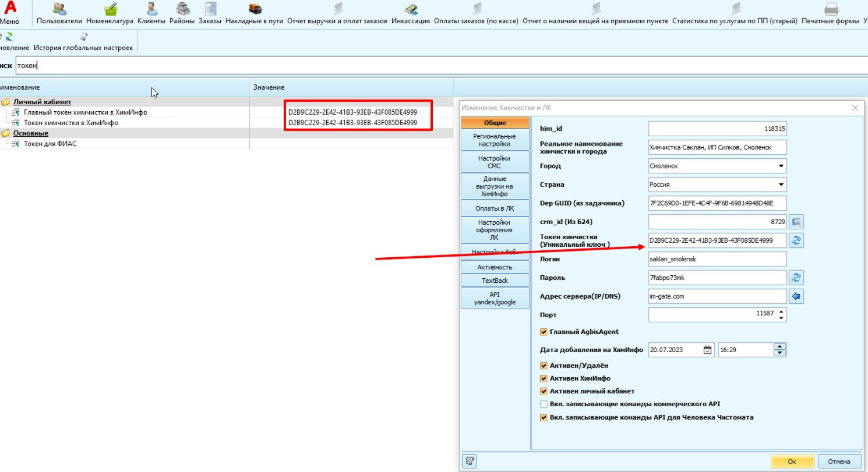Open Номенклатура basket icon
The height and width of the screenshot is (472, 868).
click(x=110, y=9)
